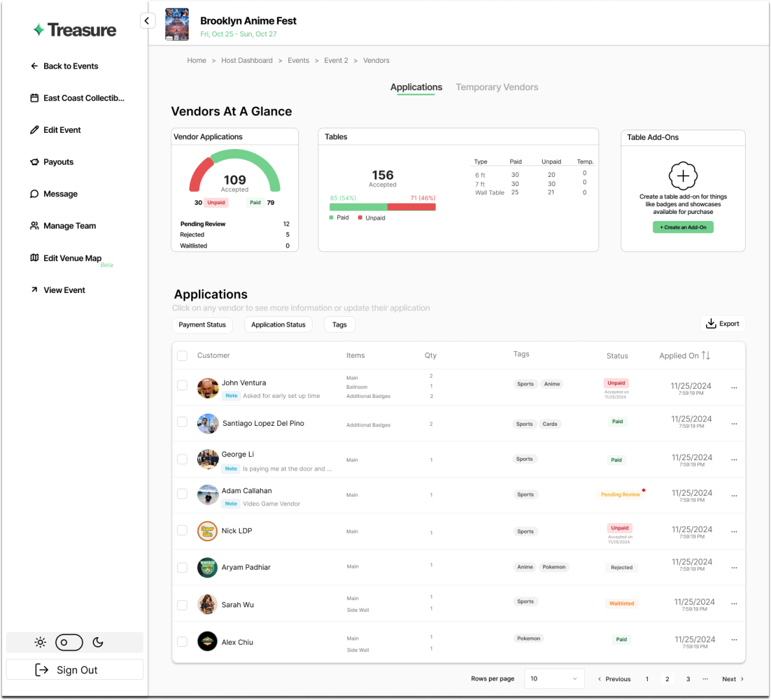Click Nick LDP's profile thumbnail
The width and height of the screenshot is (771, 700).
coord(208,531)
